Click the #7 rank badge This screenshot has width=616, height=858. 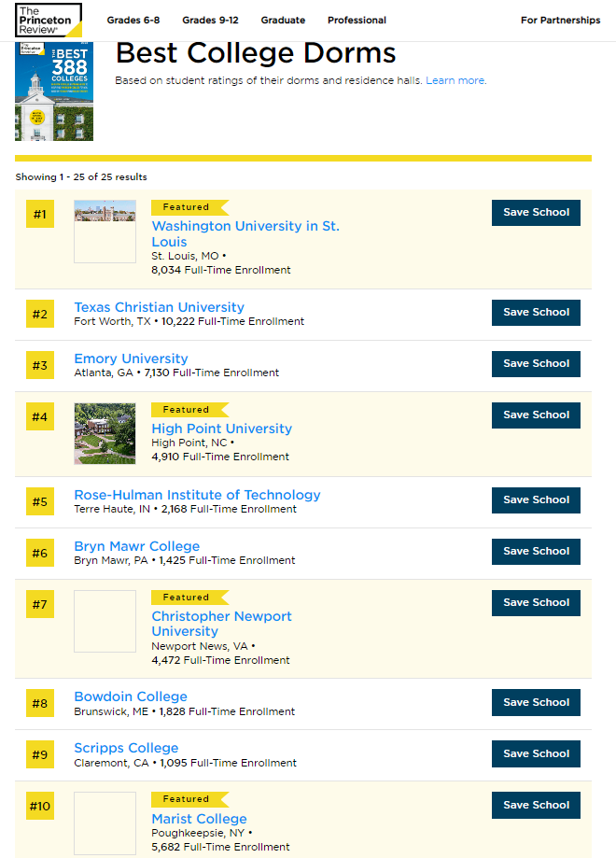(40, 604)
